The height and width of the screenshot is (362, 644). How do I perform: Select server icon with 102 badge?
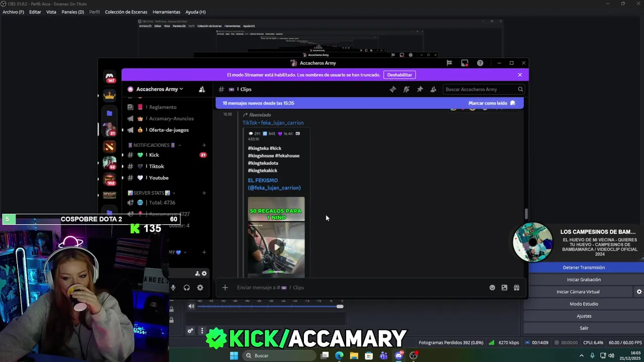point(110,179)
